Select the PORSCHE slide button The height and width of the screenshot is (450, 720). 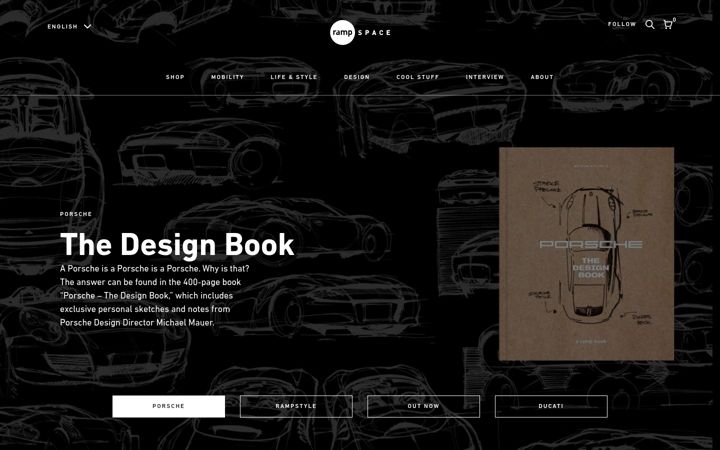tap(169, 406)
